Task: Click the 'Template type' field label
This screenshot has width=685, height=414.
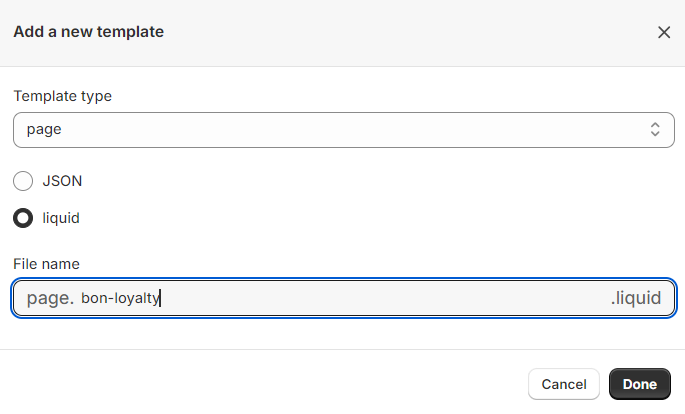Action: (62, 96)
